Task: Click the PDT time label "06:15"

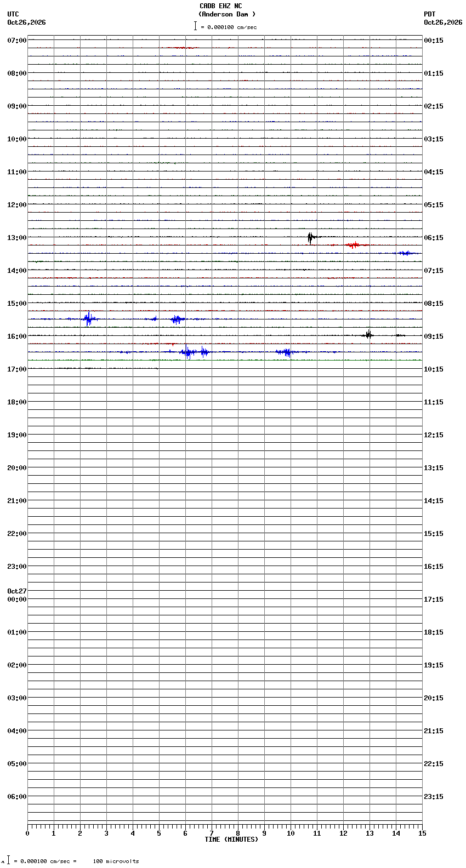Action: [434, 238]
